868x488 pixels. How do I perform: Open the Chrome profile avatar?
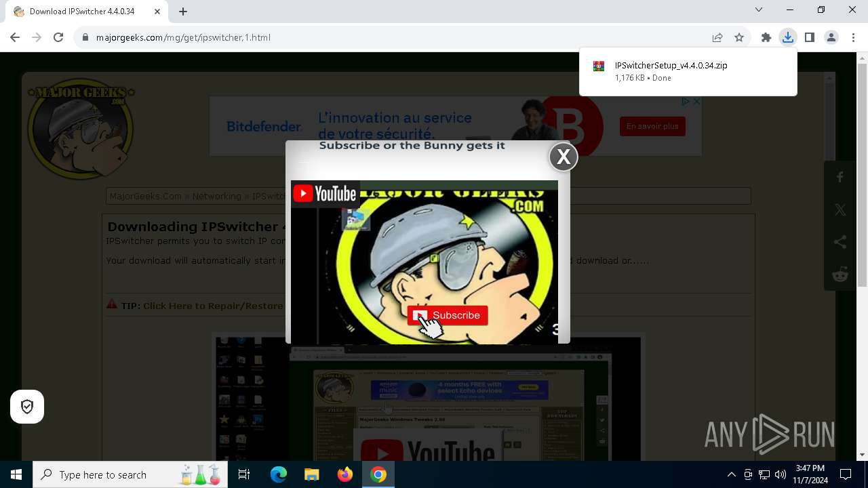pyautogui.click(x=831, y=37)
